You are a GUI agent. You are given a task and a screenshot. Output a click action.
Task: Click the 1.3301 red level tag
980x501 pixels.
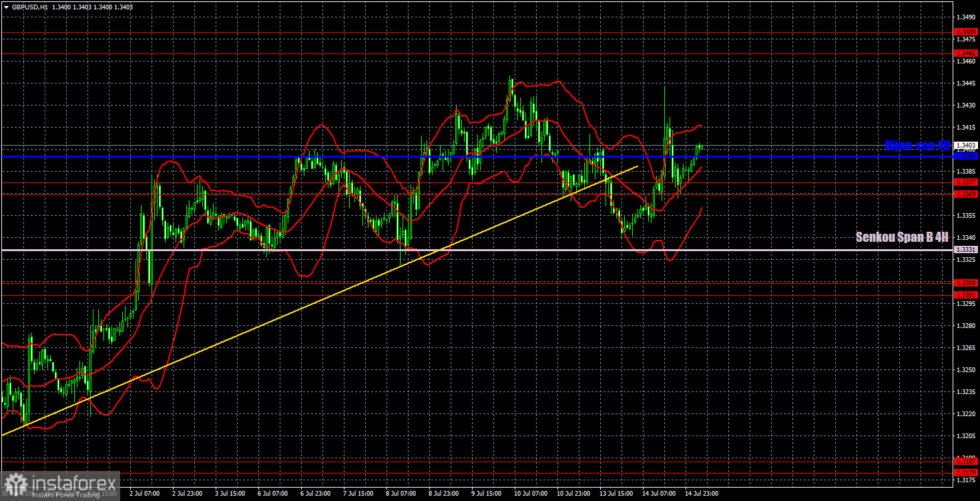(x=966, y=295)
